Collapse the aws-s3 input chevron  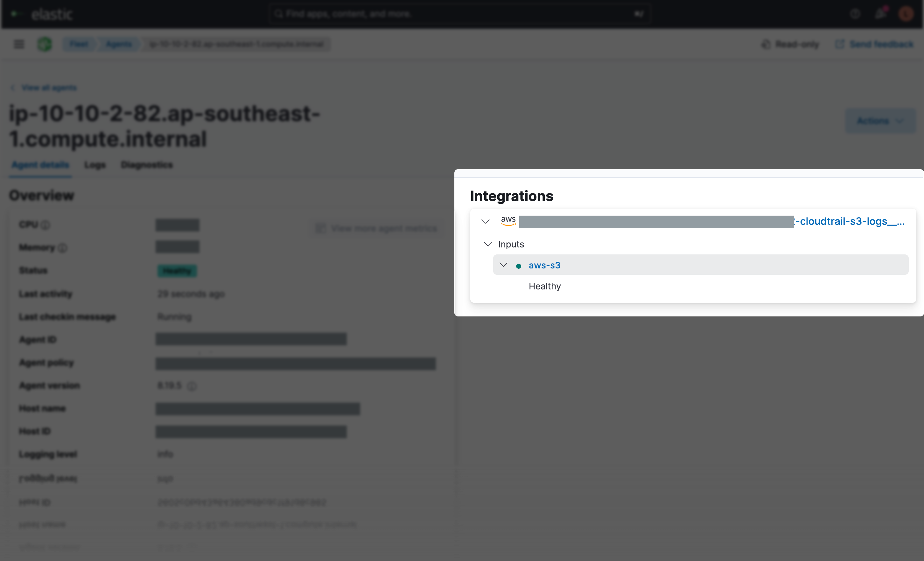[503, 265]
